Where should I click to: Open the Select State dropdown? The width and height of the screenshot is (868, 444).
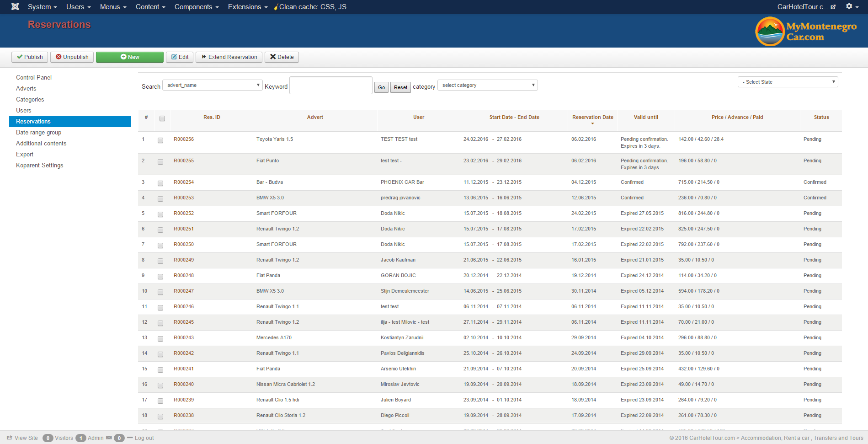click(788, 82)
